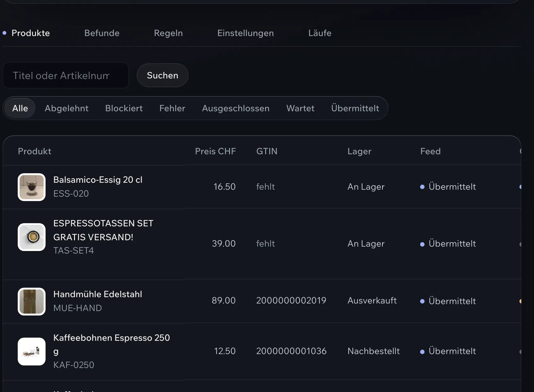Filter products by Blockiert
The height and width of the screenshot is (392, 534).
(x=124, y=108)
